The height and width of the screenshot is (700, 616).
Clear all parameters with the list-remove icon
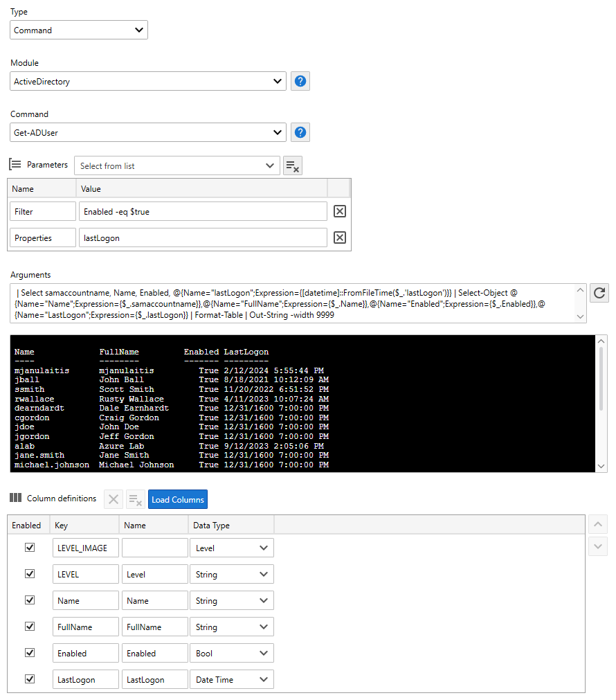(x=293, y=165)
